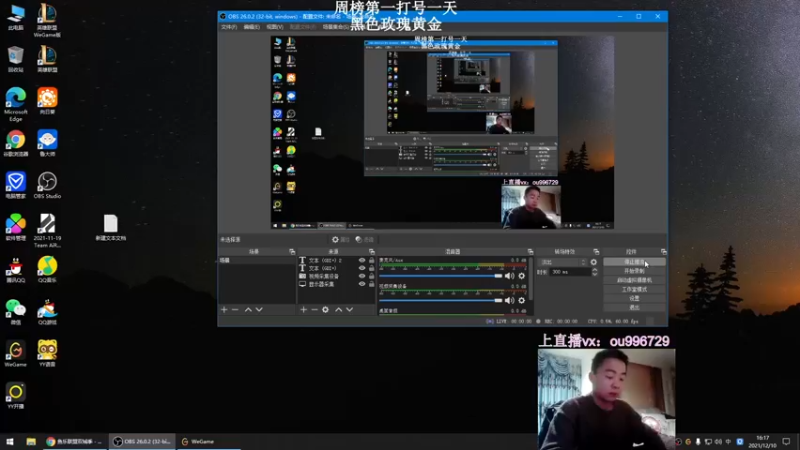Lock the 视频采集设备 source
Viewport: 800px width, 450px height.
pyautogui.click(x=371, y=276)
